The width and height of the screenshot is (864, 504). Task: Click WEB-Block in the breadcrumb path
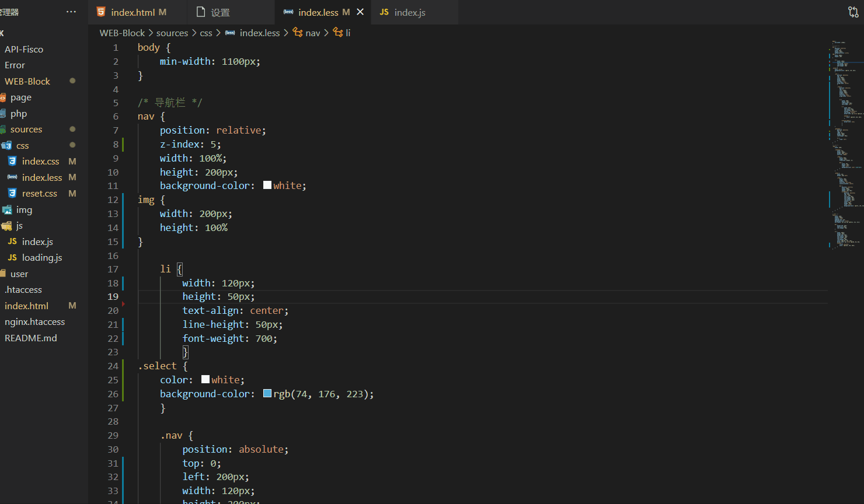pos(122,33)
